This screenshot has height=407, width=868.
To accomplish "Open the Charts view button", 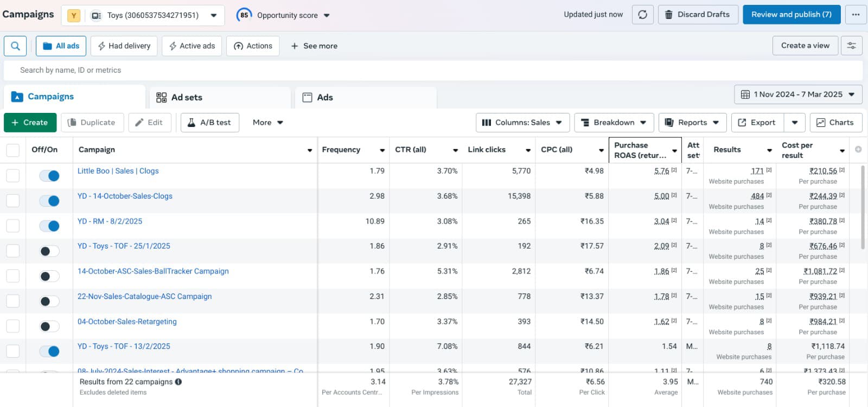I will 835,123.
